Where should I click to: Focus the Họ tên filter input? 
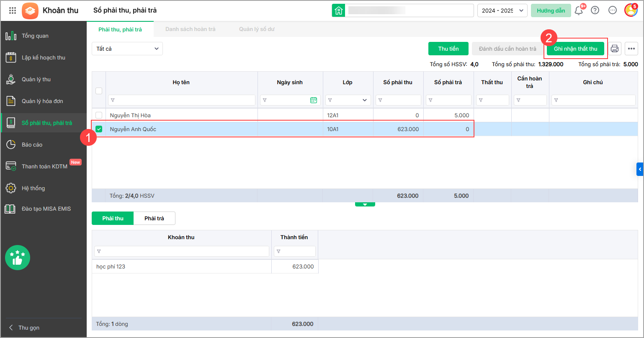(182, 100)
